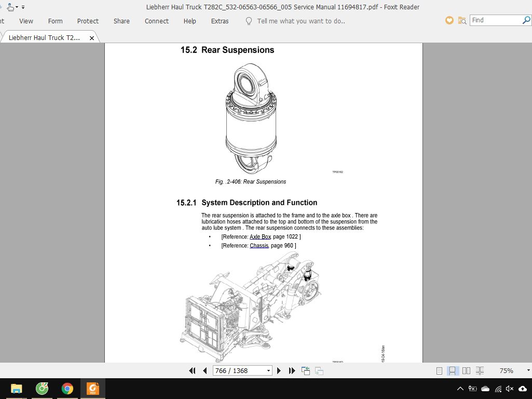The height and width of the screenshot is (399, 532).
Task: Follow the Axle Box reference link
Action: pos(260,237)
